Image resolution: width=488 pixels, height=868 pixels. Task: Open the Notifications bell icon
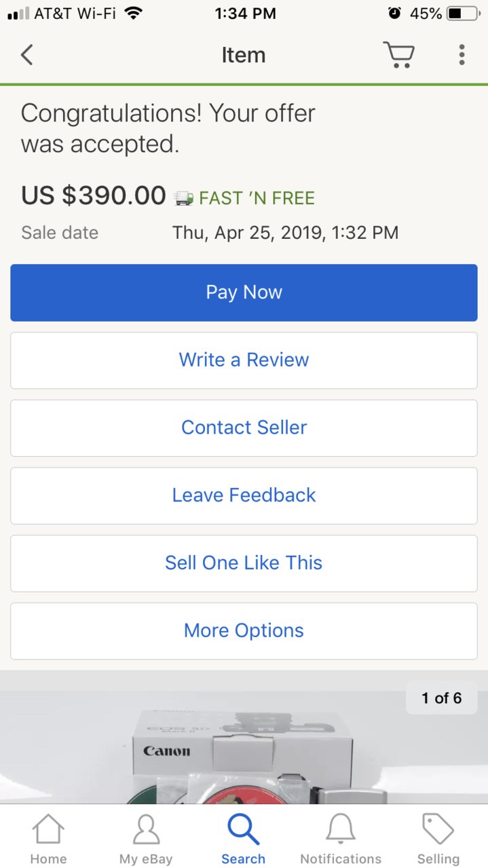click(341, 830)
